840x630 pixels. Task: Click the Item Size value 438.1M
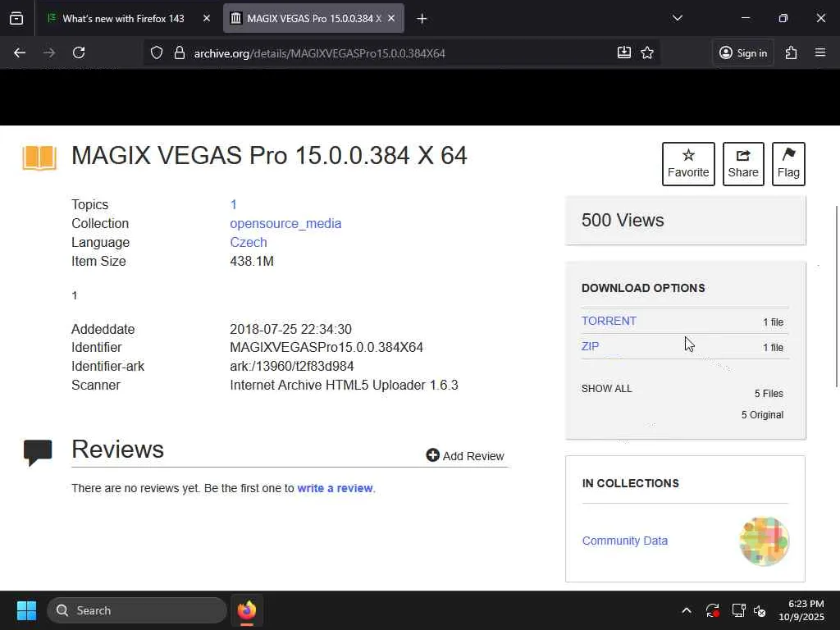click(252, 261)
